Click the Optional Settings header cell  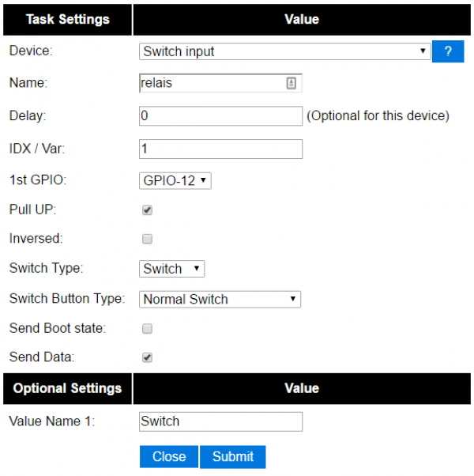pyautogui.click(x=67, y=388)
